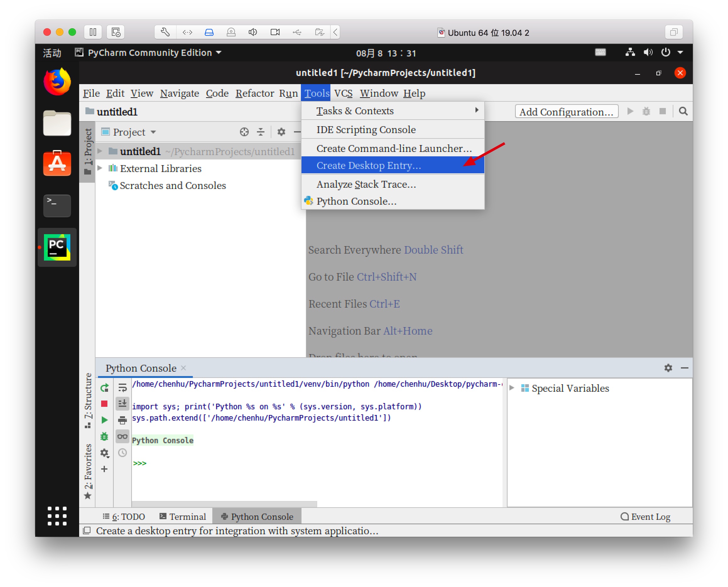Print the console output
Viewport: 728px width, 587px height.
click(x=122, y=420)
